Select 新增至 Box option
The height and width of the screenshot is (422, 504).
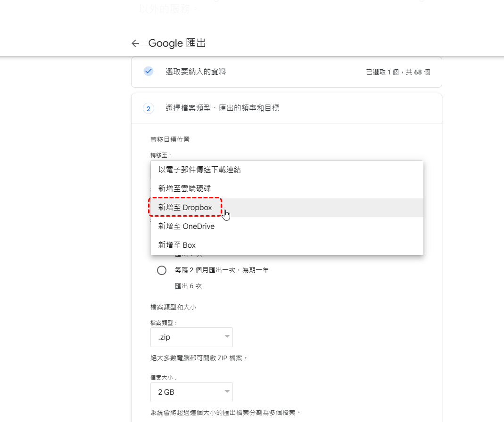287,245
